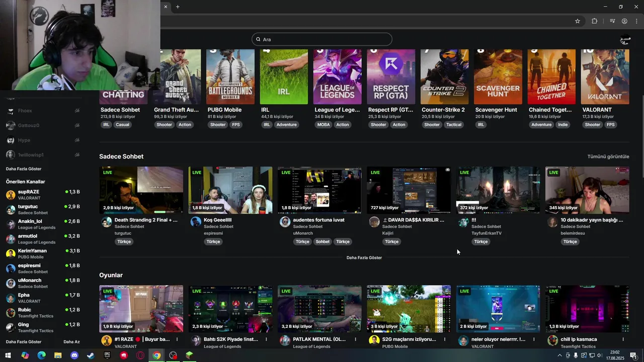The width and height of the screenshot is (644, 362).
Task: Open KerimYaman avatar in recommended channels
Action: [10, 254]
